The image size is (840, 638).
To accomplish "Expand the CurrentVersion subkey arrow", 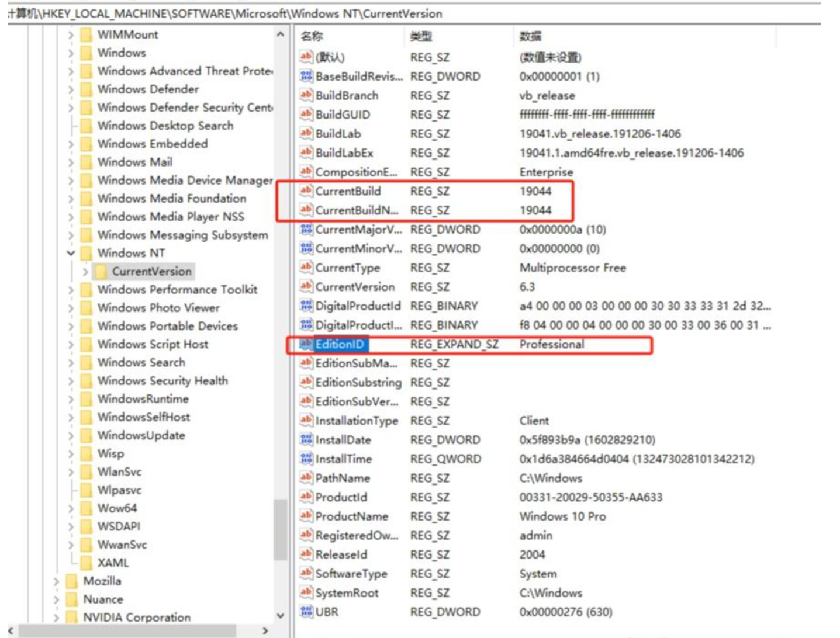I will point(85,272).
